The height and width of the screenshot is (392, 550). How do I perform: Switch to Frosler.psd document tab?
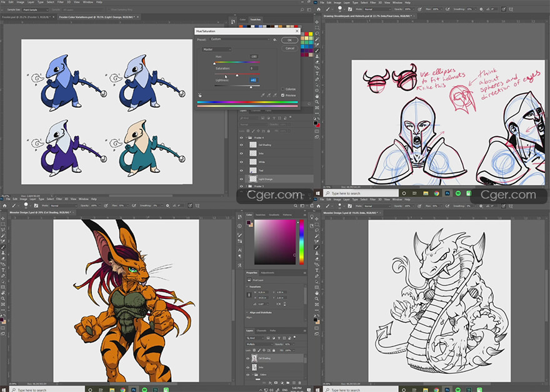pyautogui.click(x=27, y=17)
